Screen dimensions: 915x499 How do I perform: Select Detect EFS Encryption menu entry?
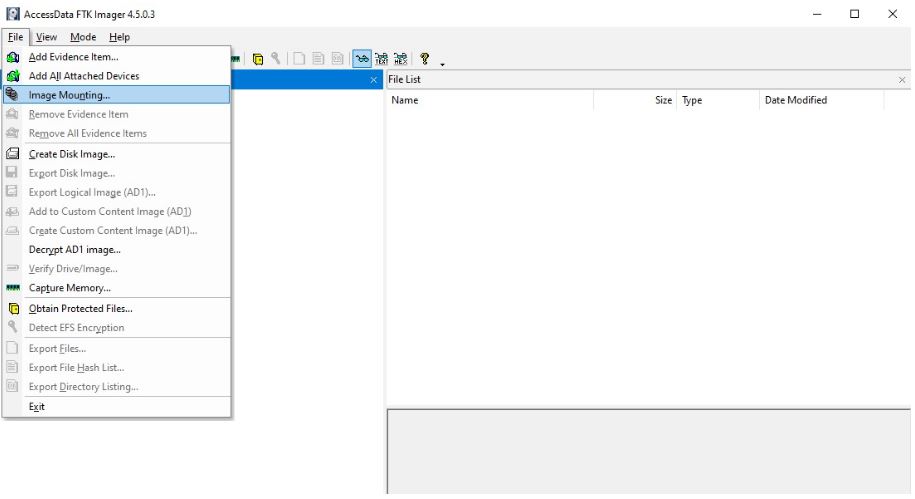coord(116,328)
